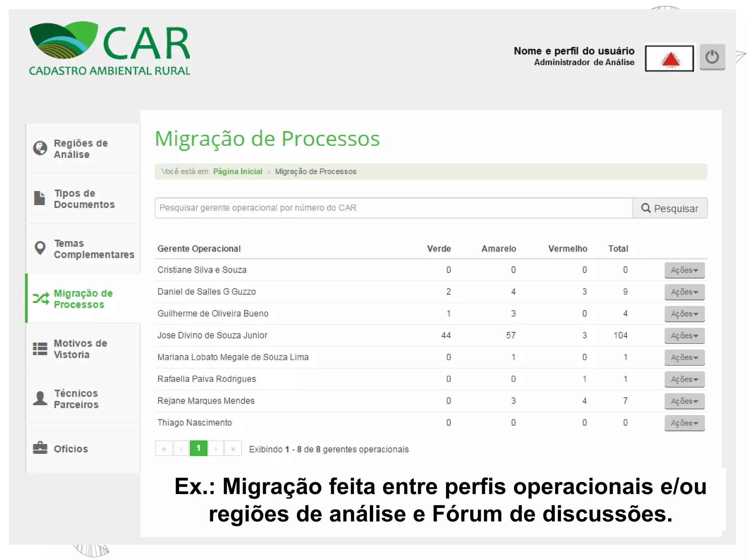The width and height of the screenshot is (747, 560).
Task: Click the red triangle state flag thumbnail
Action: click(669, 58)
